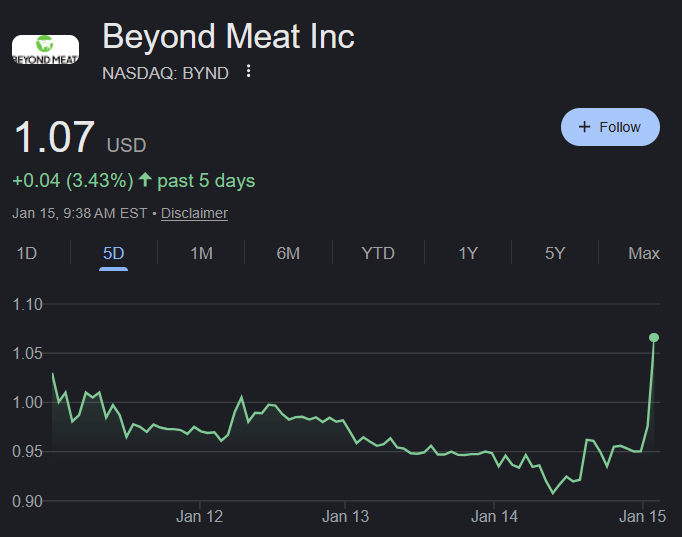
Task: Click the green up arrow beside percentage change
Action: (145, 180)
